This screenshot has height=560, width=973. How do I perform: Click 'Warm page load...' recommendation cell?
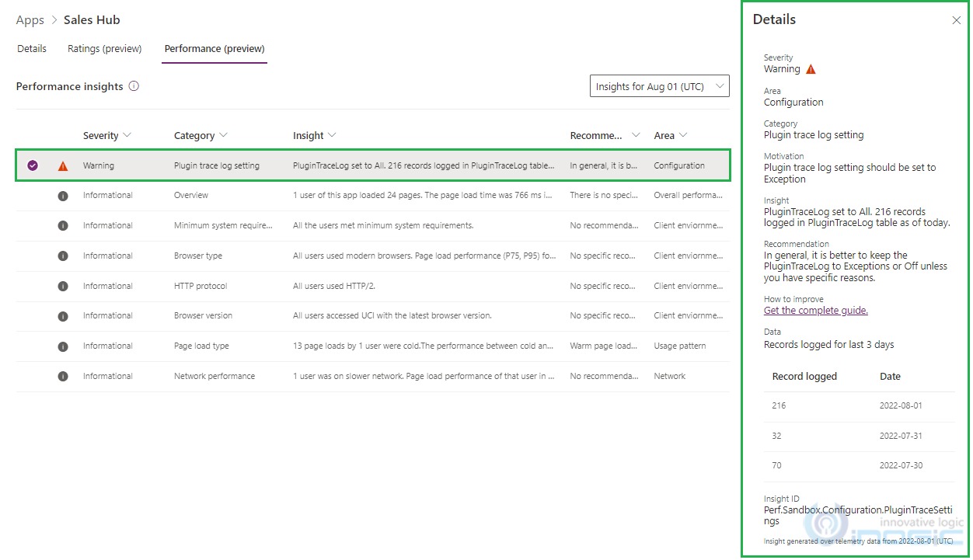coord(604,346)
